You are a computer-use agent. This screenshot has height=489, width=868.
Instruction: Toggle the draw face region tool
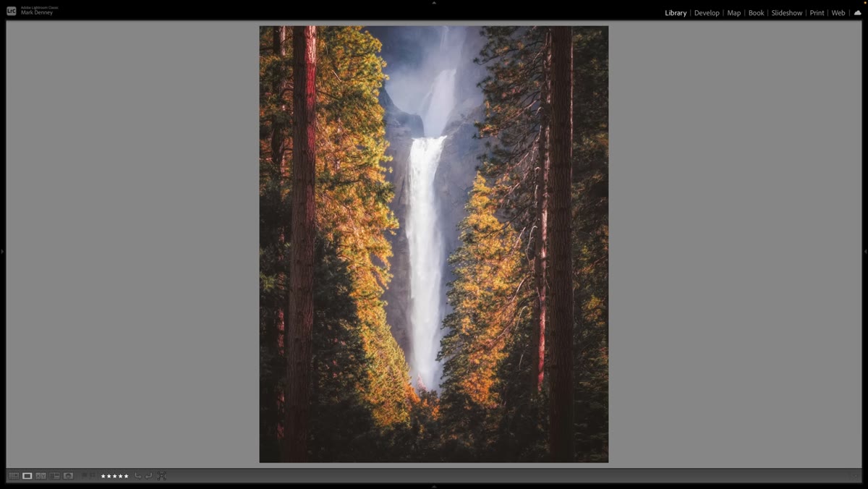coord(161,476)
